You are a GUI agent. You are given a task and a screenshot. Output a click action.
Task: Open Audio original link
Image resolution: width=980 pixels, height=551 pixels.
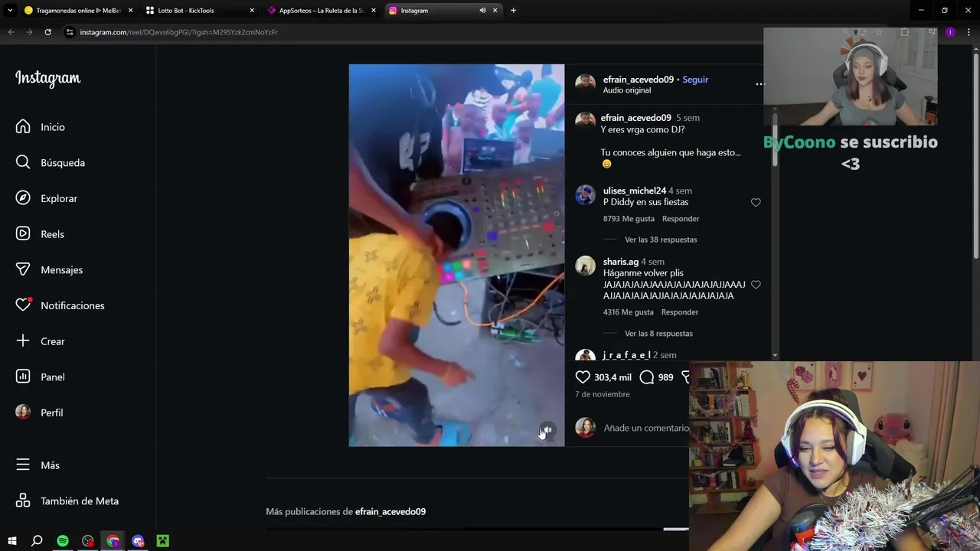(x=626, y=90)
